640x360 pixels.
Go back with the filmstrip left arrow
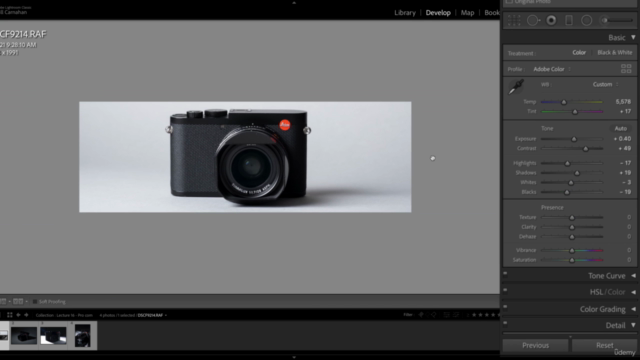[18, 315]
